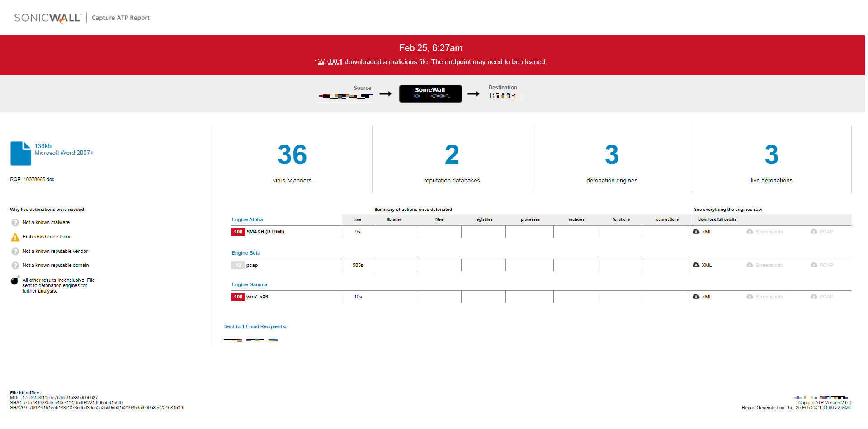Click the warning triangle beside Embedded code found
Image resolution: width=868 pixels, height=429 pixels.
tap(15, 237)
